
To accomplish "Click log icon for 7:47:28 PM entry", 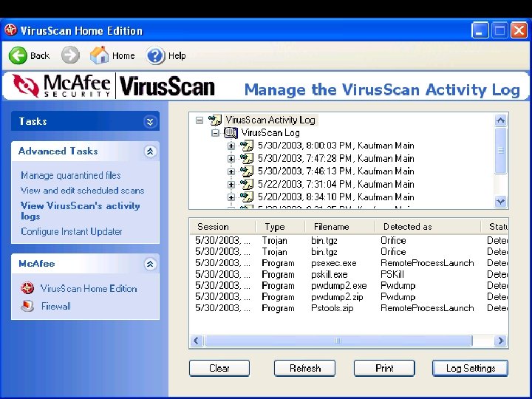I will 247,158.
